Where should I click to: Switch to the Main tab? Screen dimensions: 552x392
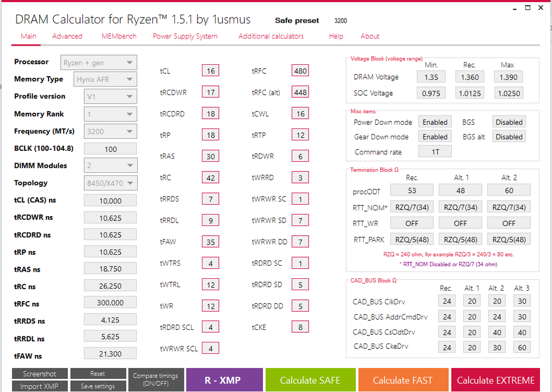point(28,36)
